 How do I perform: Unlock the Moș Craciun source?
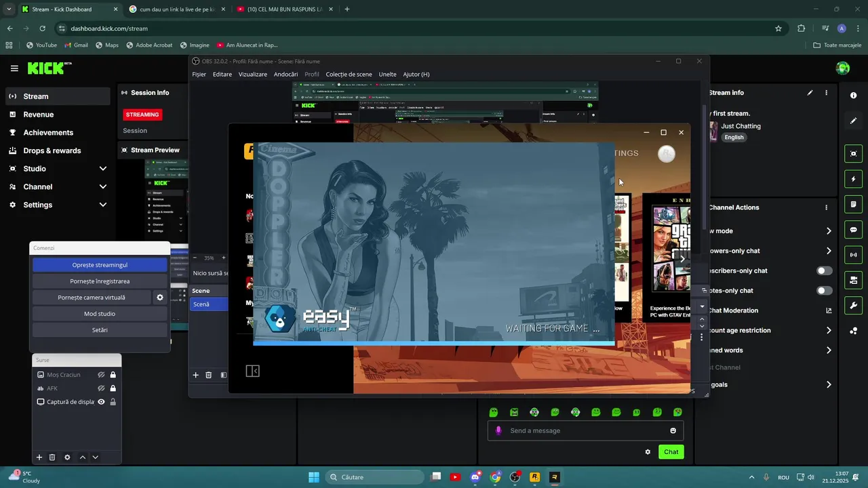113,375
